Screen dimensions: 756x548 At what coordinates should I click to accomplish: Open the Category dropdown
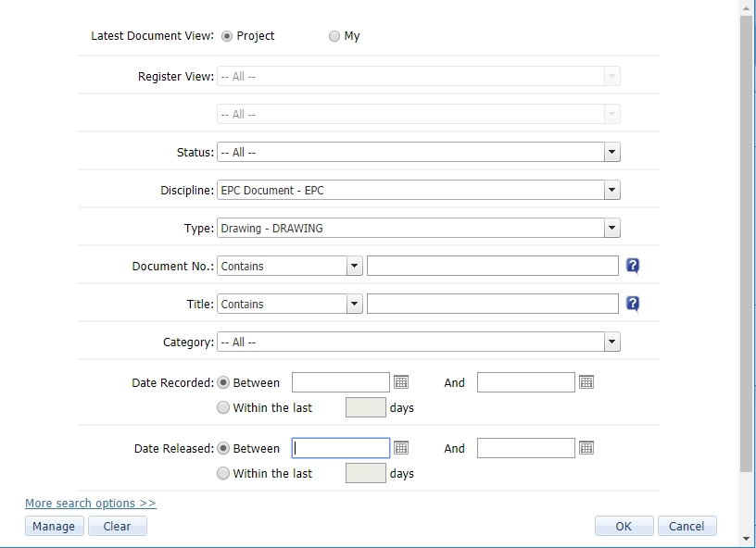(611, 342)
